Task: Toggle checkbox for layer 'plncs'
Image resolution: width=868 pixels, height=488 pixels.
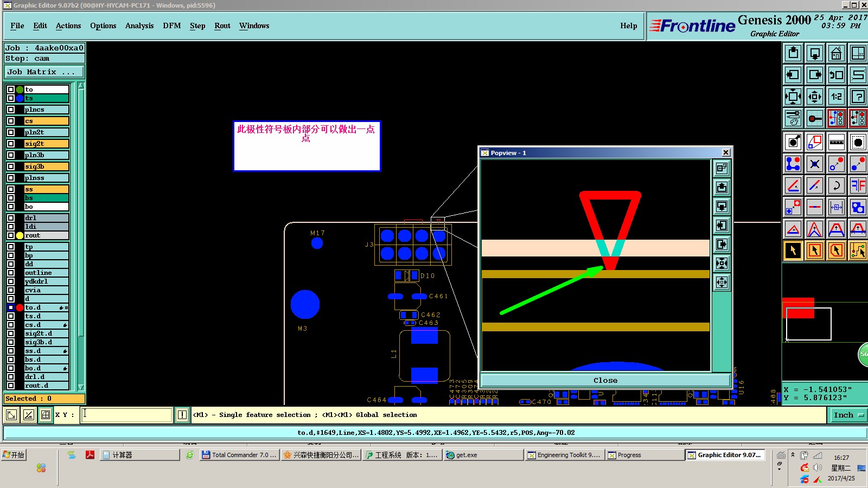Action: point(11,110)
